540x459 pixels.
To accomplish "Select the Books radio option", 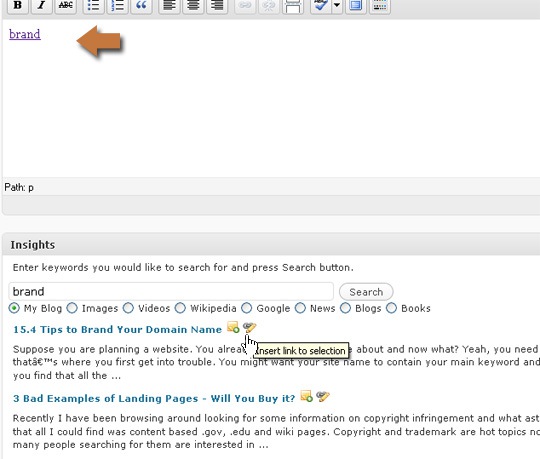I will tap(392, 308).
